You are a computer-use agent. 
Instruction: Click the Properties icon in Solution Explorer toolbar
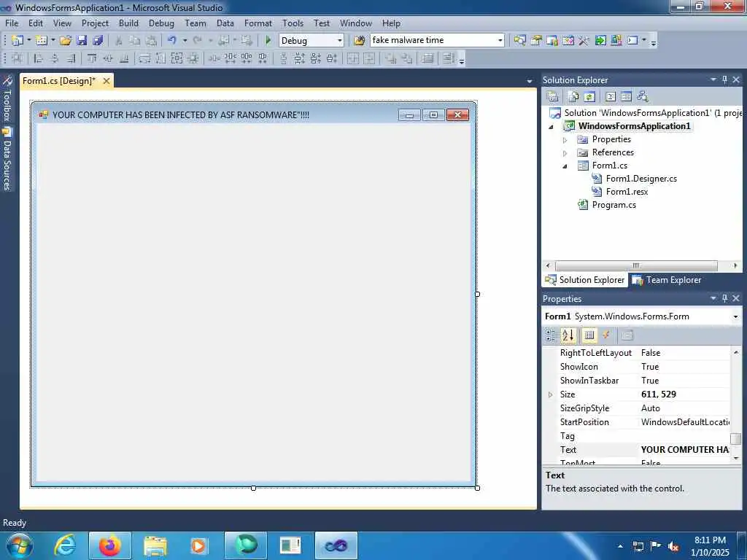pyautogui.click(x=553, y=97)
